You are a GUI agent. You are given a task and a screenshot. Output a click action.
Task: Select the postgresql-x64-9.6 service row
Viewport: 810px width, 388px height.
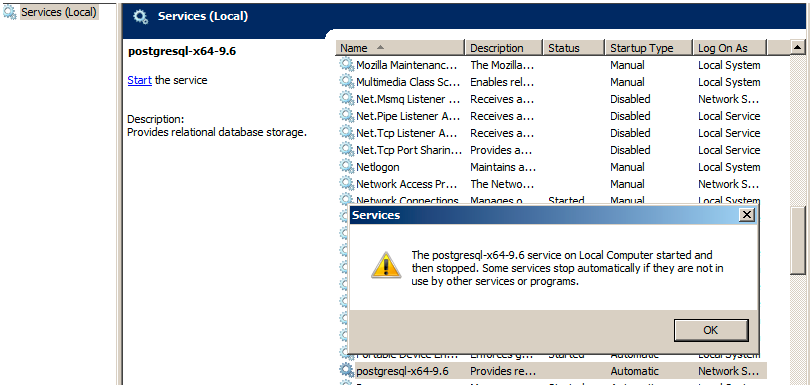[552, 371]
